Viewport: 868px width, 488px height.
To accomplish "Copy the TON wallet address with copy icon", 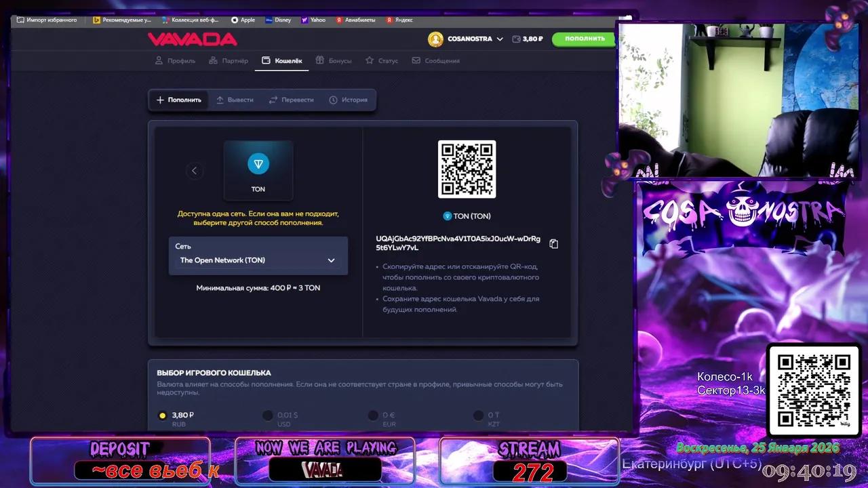I will 554,243.
